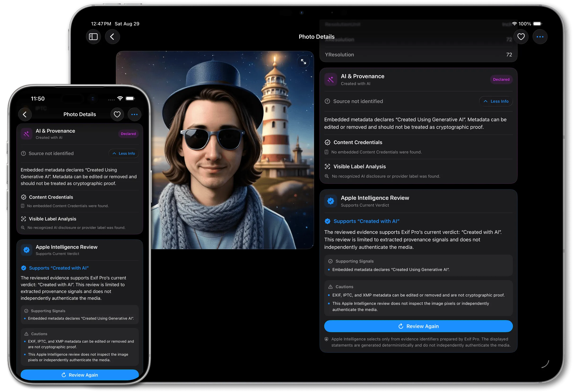573x392 pixels.
Task: Click the Content Credentials heading on the iPhone
Action: (x=51, y=197)
